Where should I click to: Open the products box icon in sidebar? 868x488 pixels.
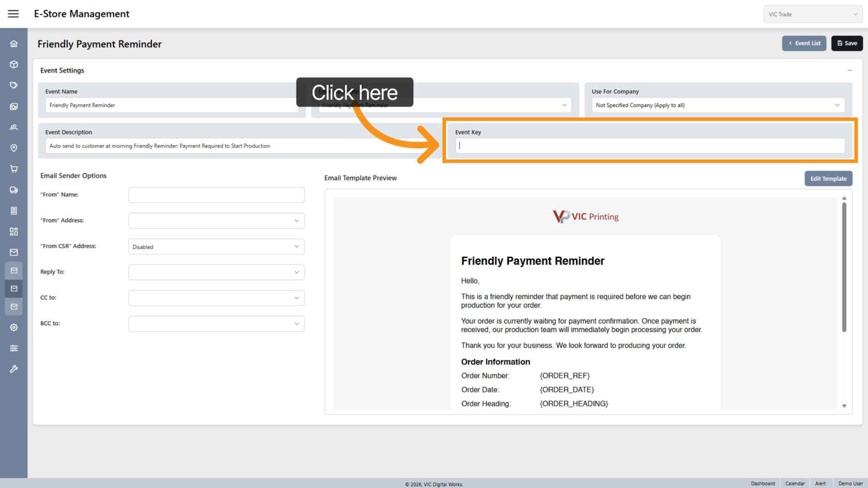14,65
